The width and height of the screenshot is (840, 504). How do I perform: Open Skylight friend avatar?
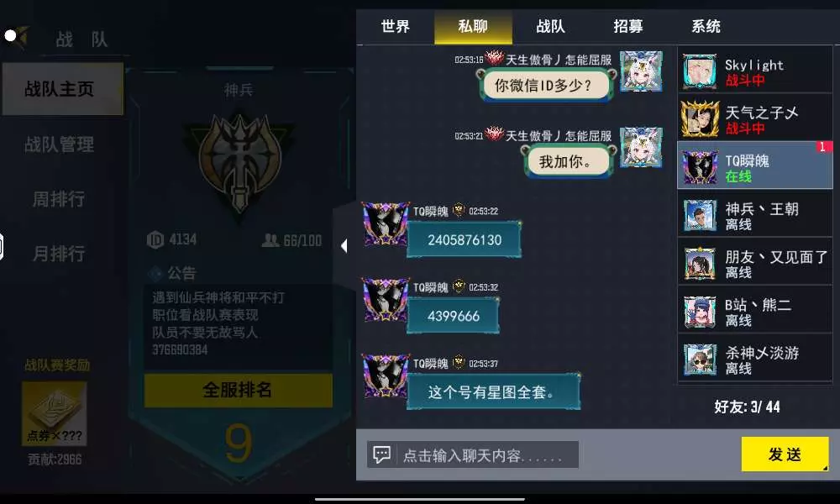click(x=699, y=71)
